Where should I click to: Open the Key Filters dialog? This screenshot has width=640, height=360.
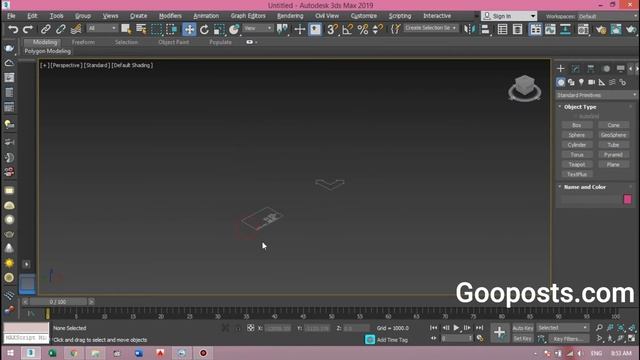tap(569, 339)
